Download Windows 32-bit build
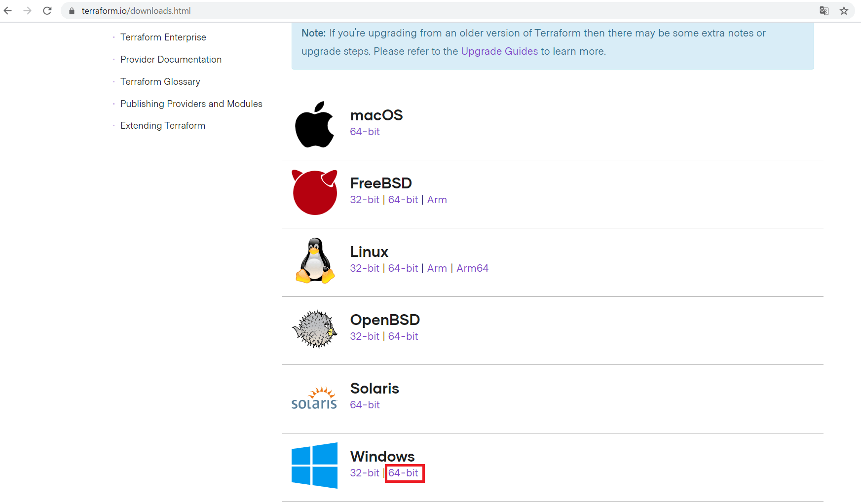The width and height of the screenshot is (861, 504). pyautogui.click(x=365, y=473)
